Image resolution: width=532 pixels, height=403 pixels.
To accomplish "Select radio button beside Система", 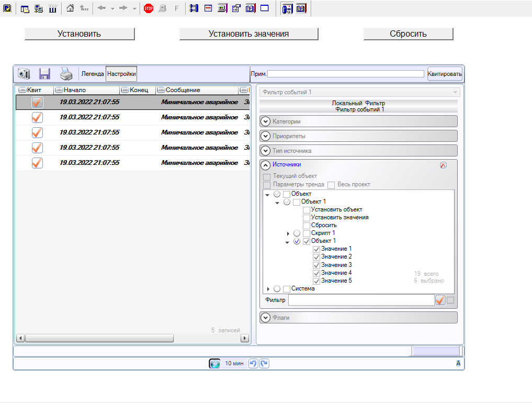I will [x=277, y=289].
